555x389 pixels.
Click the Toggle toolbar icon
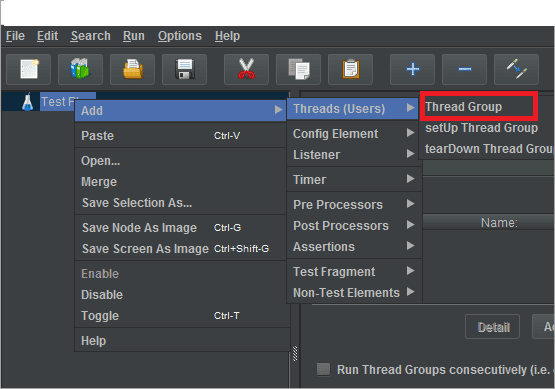pos(516,69)
